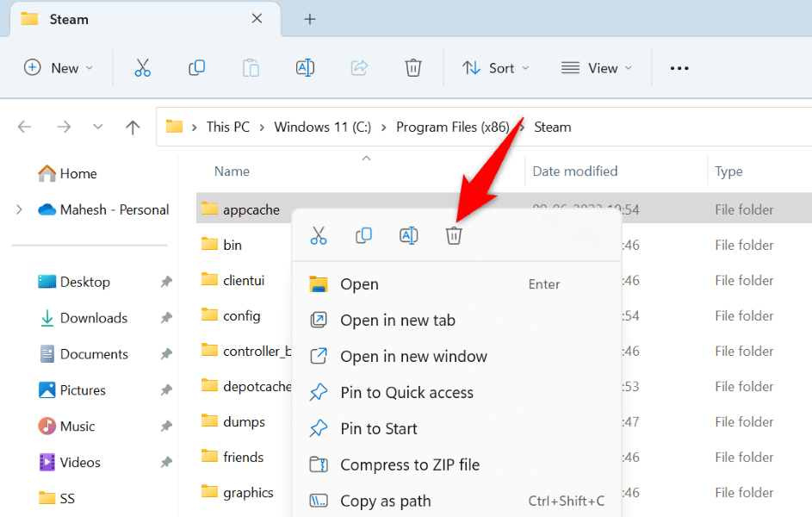Click the Copy icon in the context menu
812x517 pixels.
coord(363,235)
